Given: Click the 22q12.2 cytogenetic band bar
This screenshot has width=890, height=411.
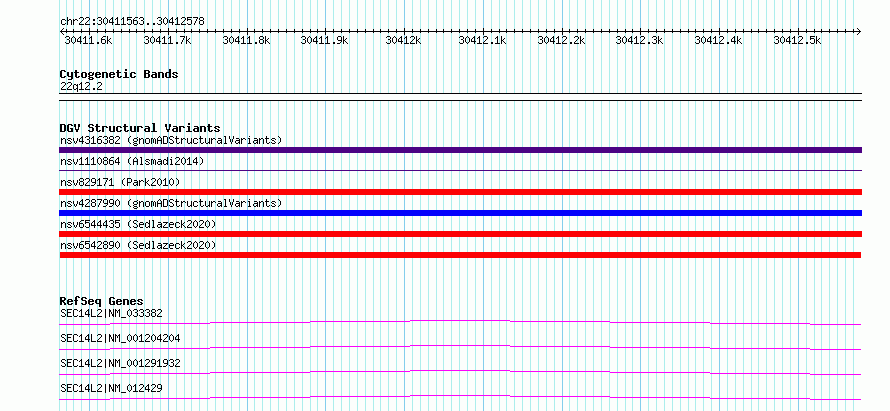Looking at the screenshot, I should click(x=460, y=97).
